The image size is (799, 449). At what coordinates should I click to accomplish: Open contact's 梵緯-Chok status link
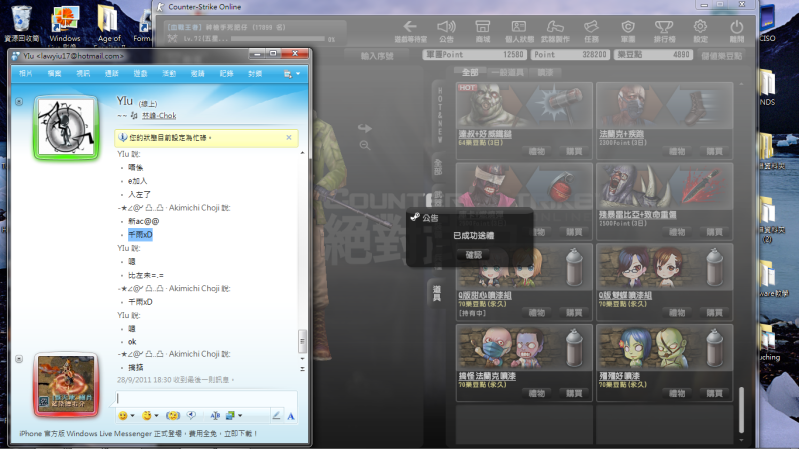159,116
